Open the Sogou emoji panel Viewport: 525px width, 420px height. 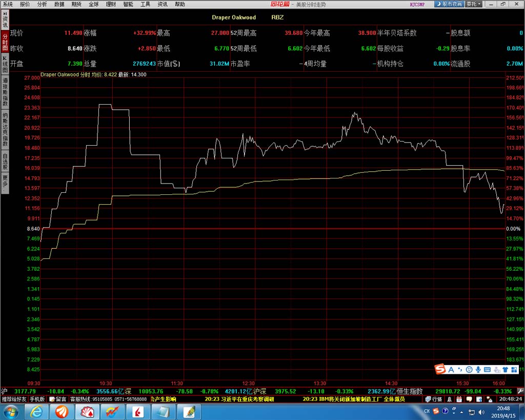pyautogui.click(x=469, y=370)
